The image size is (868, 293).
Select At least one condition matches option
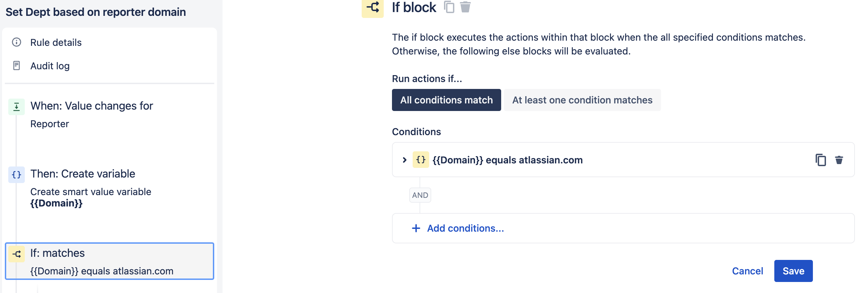point(582,100)
